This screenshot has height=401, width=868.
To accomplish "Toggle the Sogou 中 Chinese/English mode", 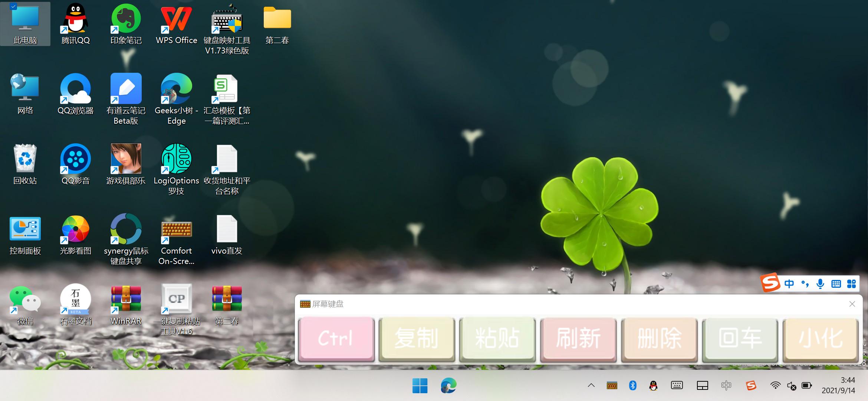I will [789, 284].
